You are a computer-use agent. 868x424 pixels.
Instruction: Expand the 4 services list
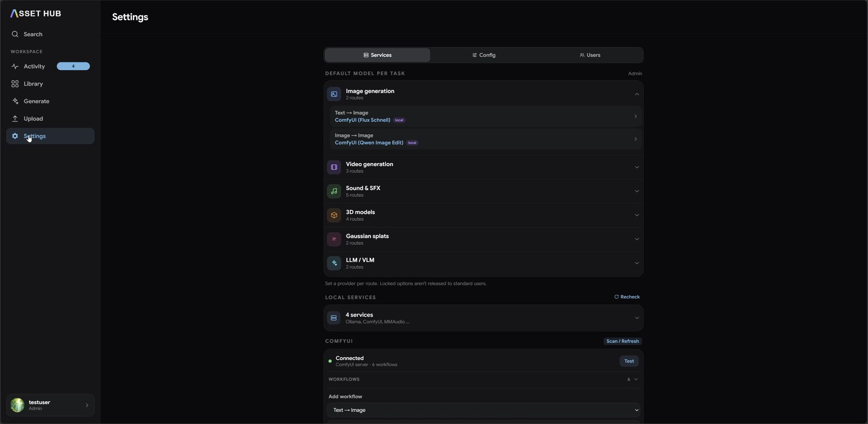click(x=637, y=318)
